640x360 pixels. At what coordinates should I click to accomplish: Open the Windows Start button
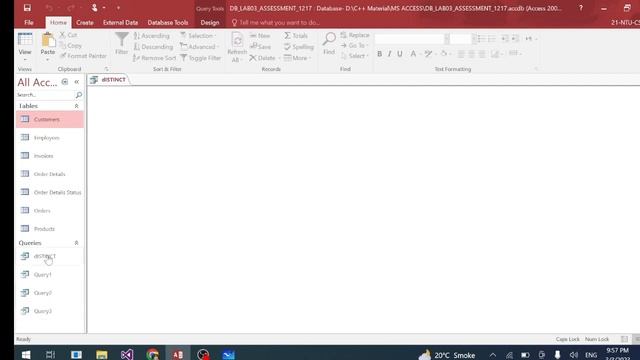tap(26, 354)
